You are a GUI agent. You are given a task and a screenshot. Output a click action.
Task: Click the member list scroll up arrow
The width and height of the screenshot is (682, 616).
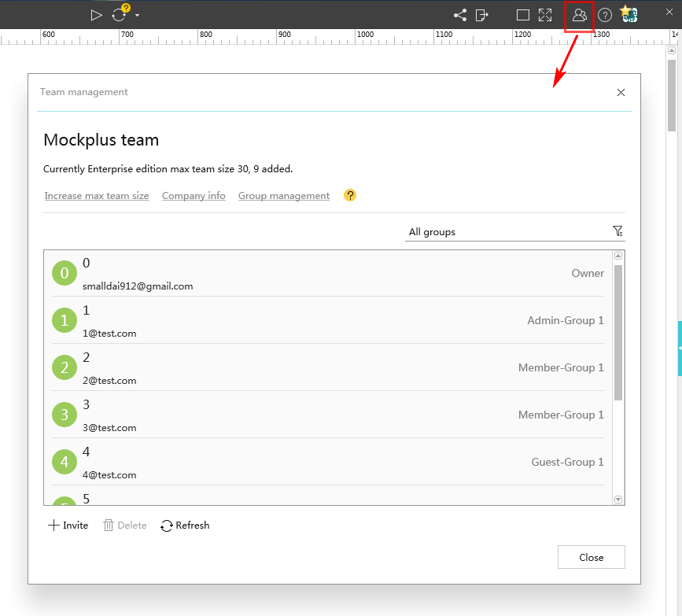[x=618, y=256]
